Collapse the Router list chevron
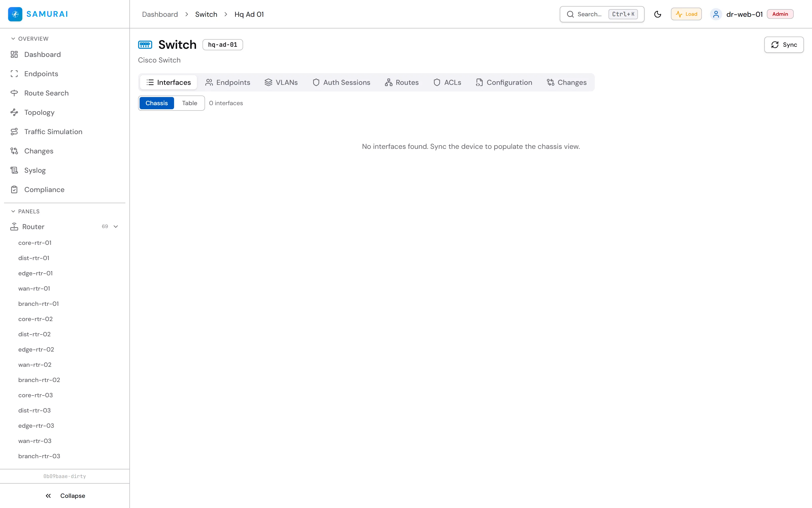 click(x=116, y=227)
